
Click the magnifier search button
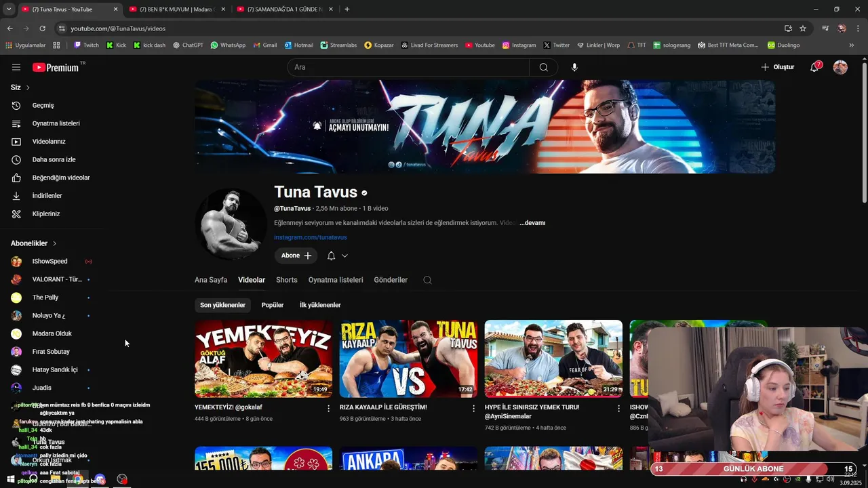tap(544, 67)
